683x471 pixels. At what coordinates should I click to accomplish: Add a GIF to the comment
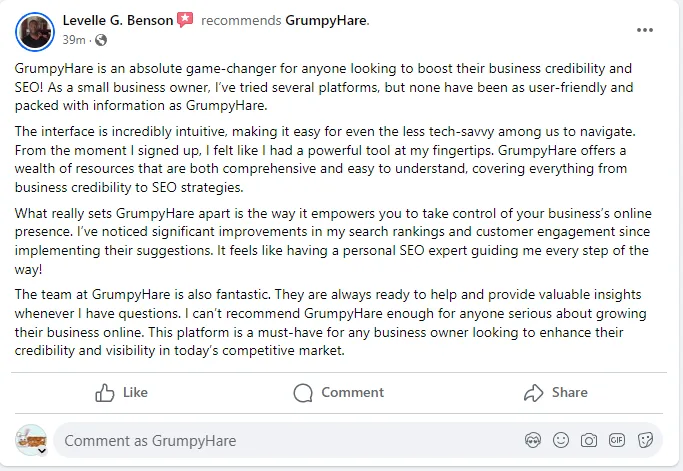click(617, 440)
